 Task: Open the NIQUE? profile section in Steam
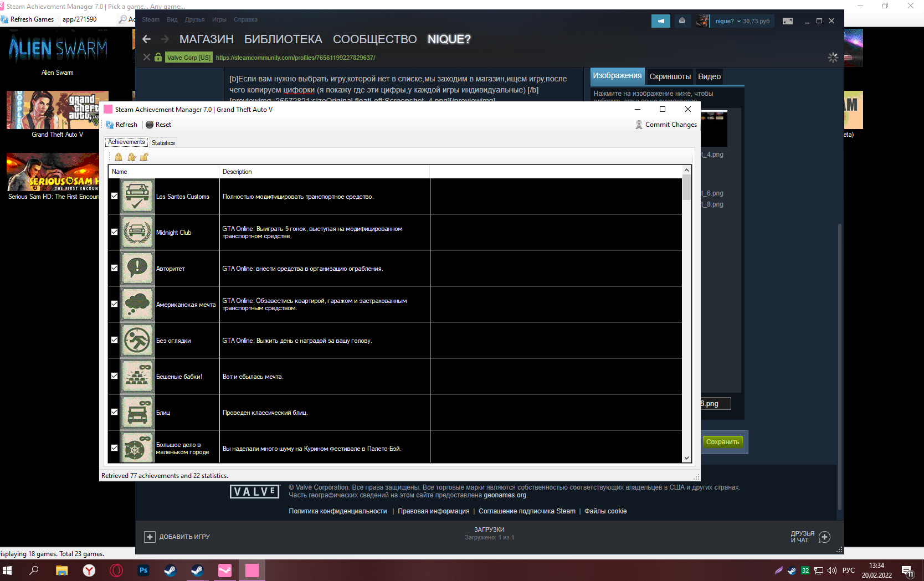click(449, 39)
